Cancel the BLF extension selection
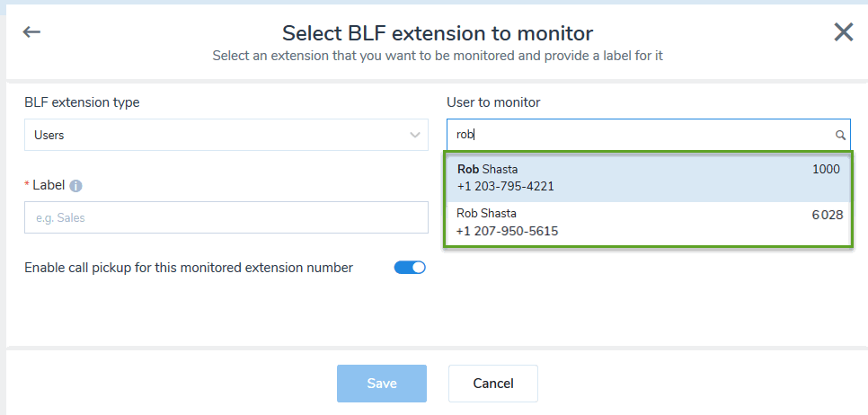 [493, 384]
